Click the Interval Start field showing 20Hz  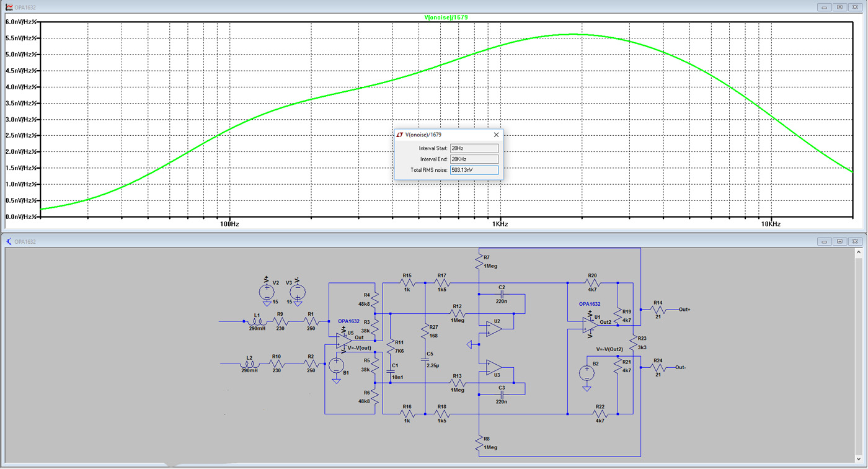[x=474, y=148]
